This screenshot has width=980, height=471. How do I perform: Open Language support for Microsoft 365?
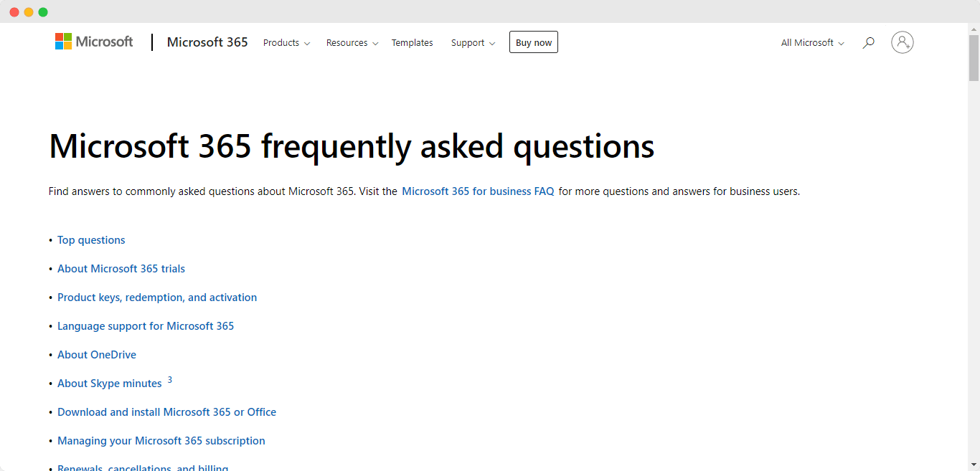[x=146, y=325]
